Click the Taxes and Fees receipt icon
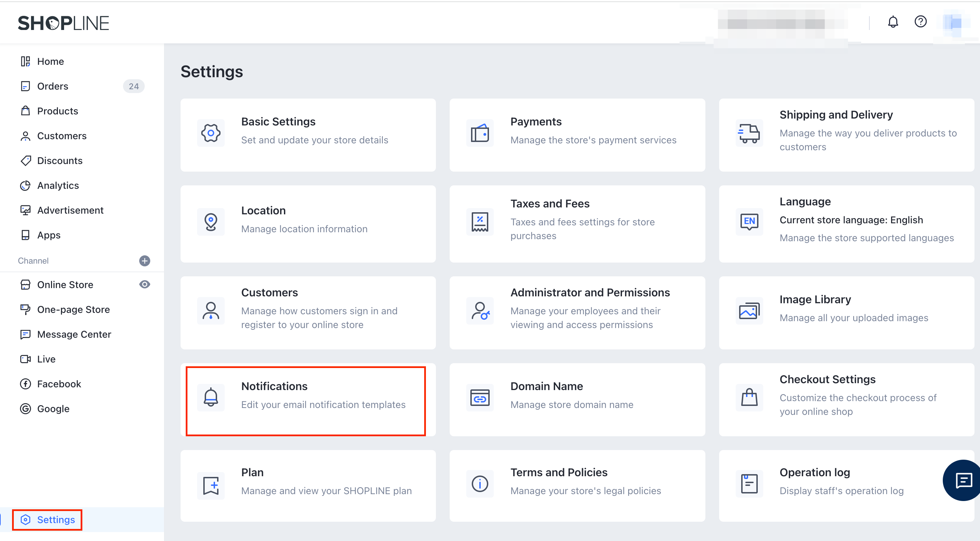Screen dimensions: 980x541 tap(480, 222)
